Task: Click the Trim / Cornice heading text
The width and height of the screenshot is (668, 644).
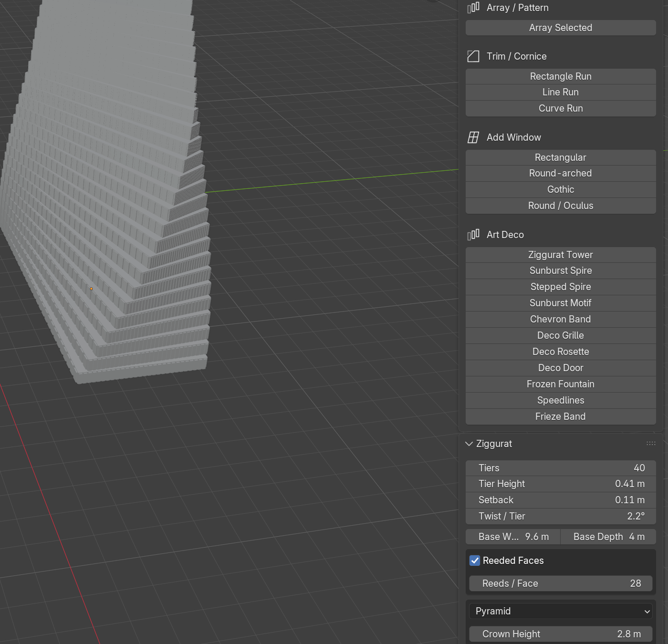Action: [x=517, y=56]
